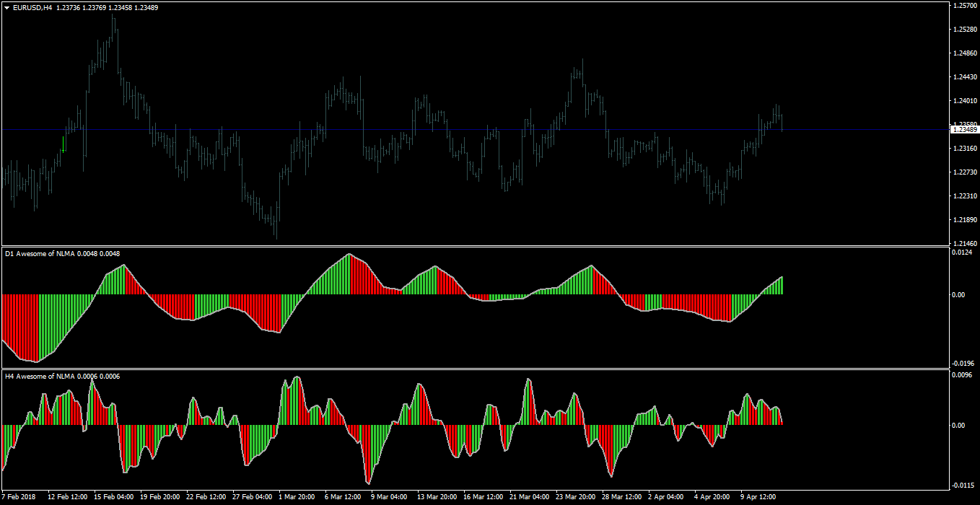980x505 pixels.
Task: Click the 1.21460 price scale label
Action: (x=966, y=243)
